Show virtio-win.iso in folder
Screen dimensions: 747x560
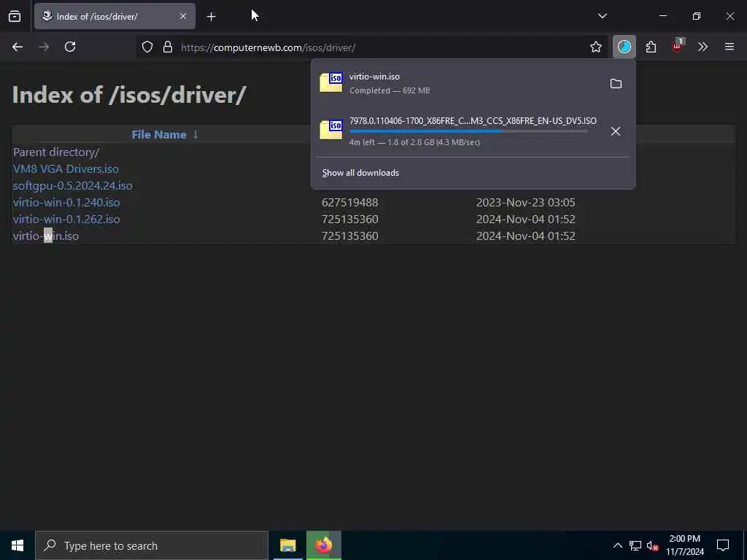pos(616,84)
